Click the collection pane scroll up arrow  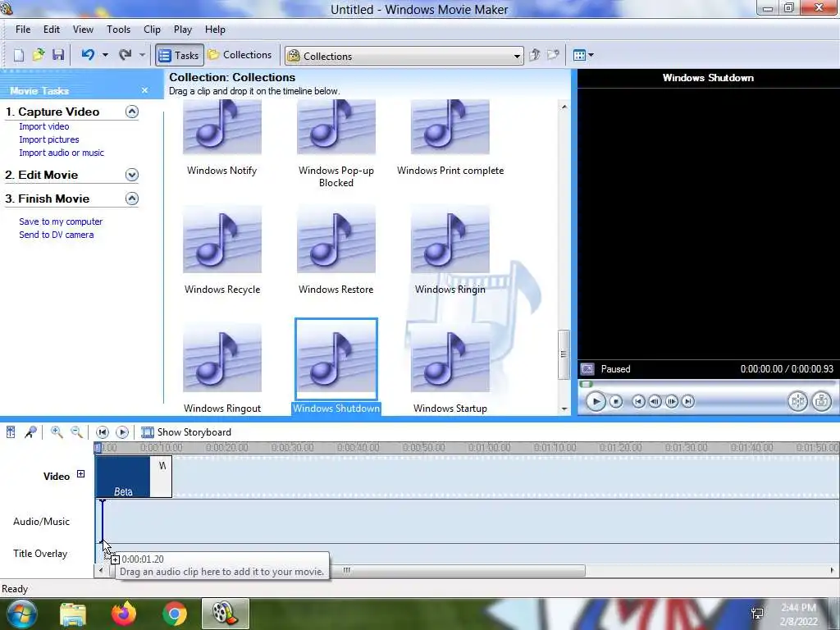point(564,107)
